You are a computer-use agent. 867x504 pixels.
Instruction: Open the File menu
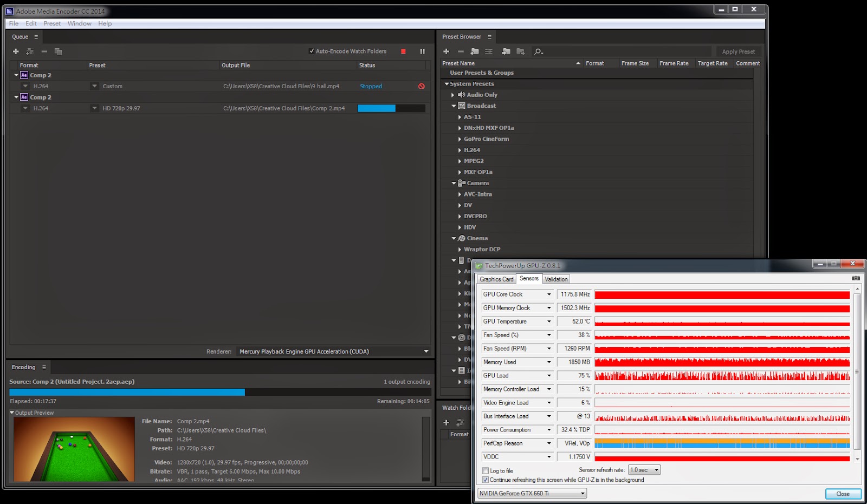[14, 24]
